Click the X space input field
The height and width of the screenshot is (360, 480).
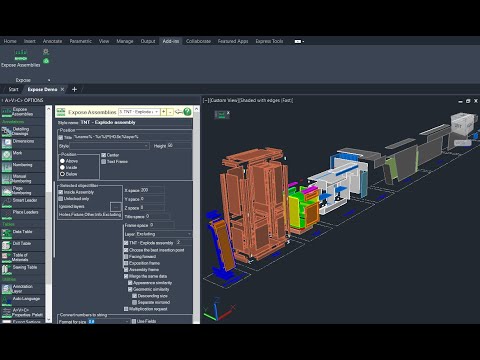[152, 190]
